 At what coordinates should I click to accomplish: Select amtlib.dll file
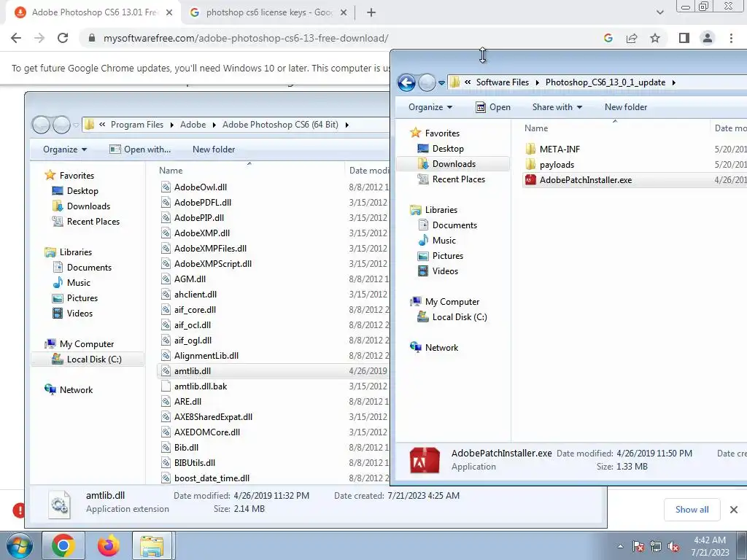tap(192, 371)
